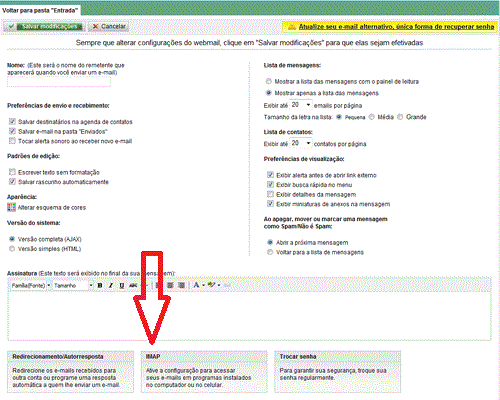
Task: Toggle Exibir alerta antes de abrir link
Action: coord(270,175)
